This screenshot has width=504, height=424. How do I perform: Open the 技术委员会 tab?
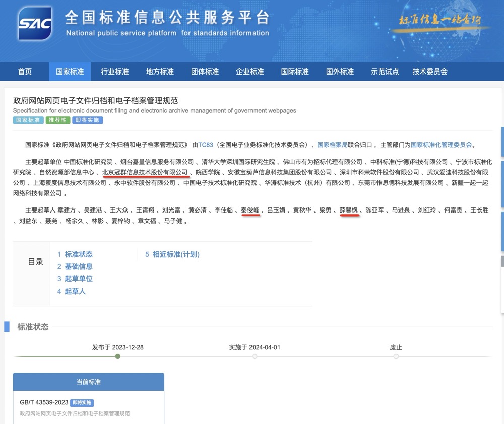tap(430, 72)
